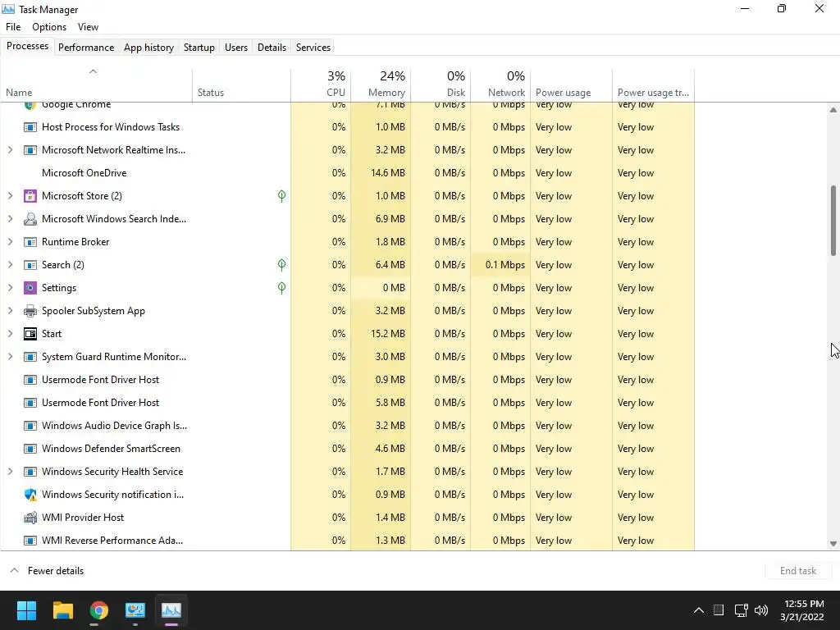Select the Microsoft OneDrive process row
The image size is (840, 630).
[347, 173]
